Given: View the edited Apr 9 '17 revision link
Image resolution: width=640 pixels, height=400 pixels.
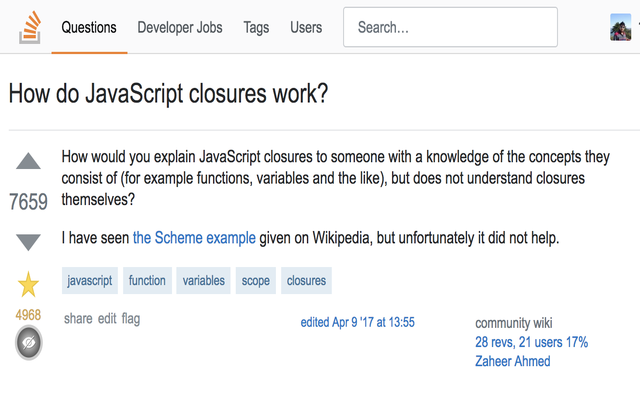Looking at the screenshot, I should [x=358, y=322].
